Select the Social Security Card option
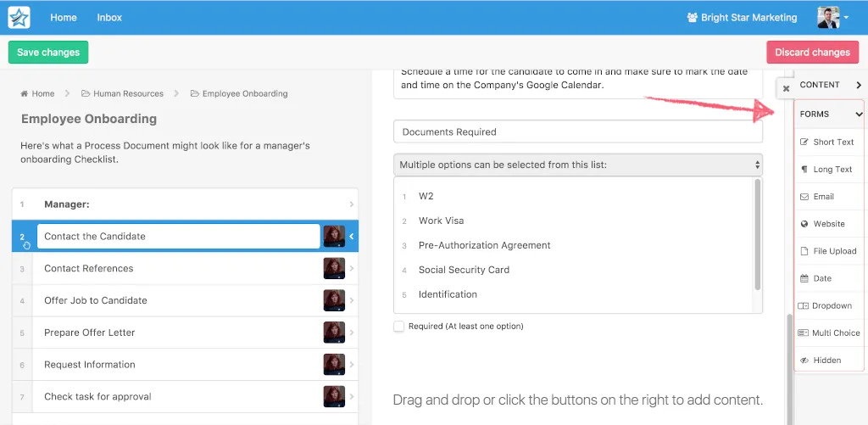868x425 pixels. 464,270
